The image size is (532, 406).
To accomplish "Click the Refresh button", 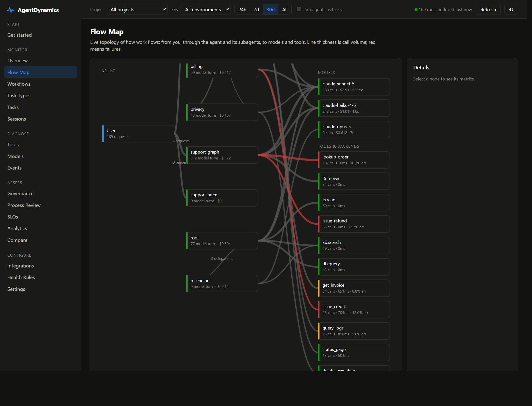I will (488, 9).
